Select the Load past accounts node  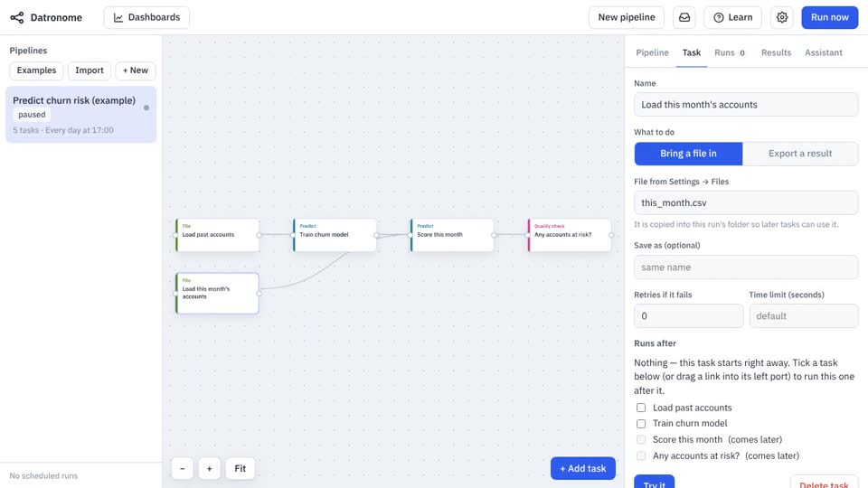click(x=218, y=235)
